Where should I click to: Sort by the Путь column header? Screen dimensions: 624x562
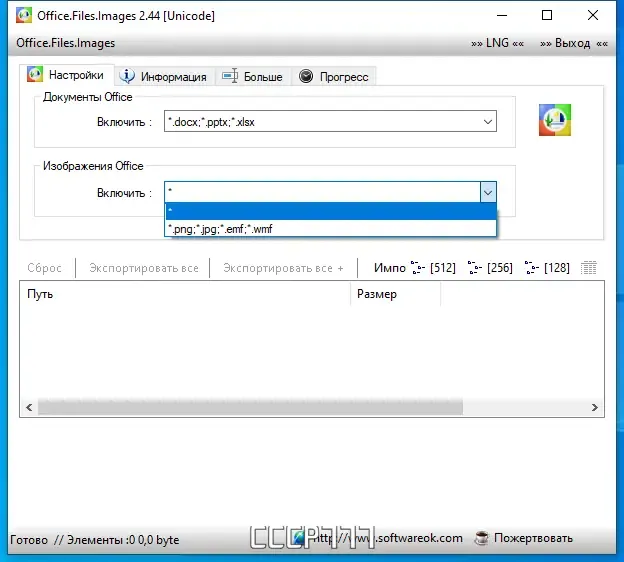(185, 294)
